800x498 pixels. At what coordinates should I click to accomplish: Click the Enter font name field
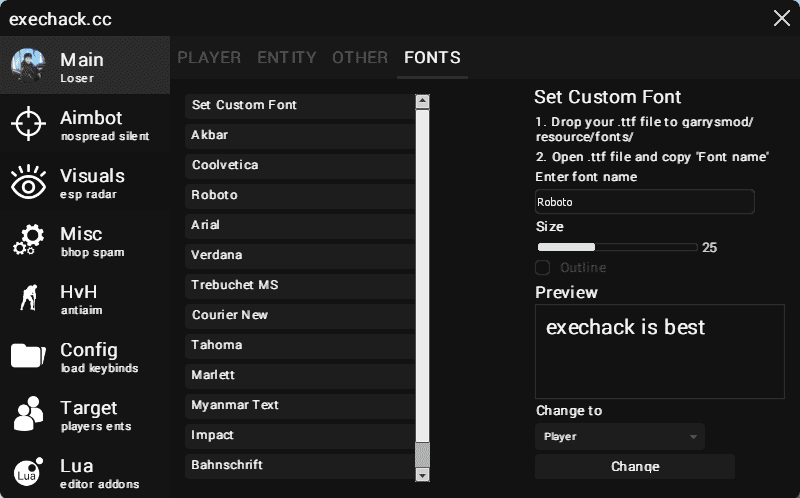[644, 202]
